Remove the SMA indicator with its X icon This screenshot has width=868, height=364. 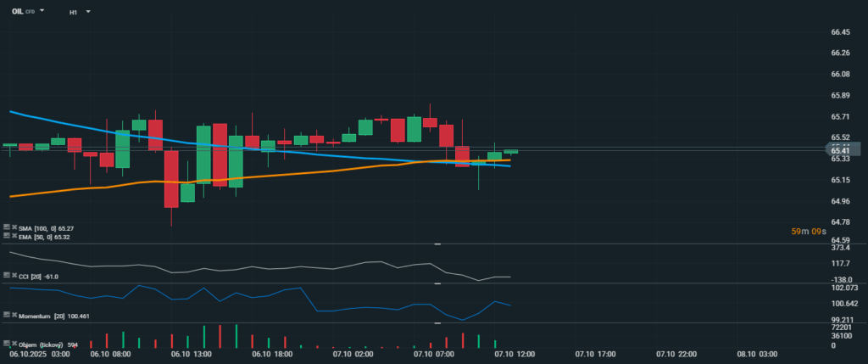(x=13, y=228)
